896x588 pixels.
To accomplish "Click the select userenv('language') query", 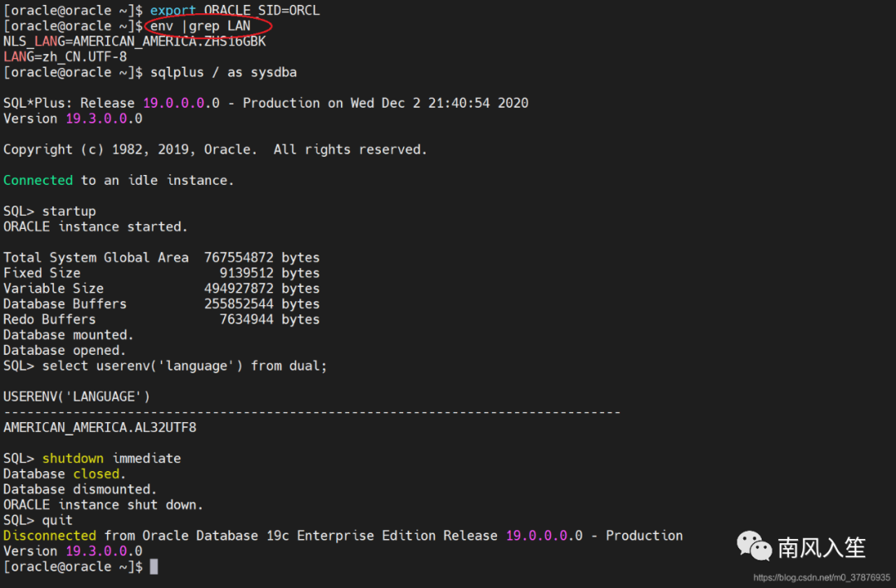I will click(x=184, y=366).
